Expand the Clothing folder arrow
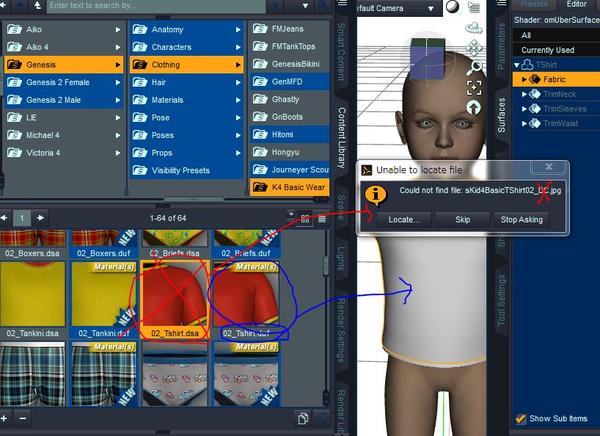The height and width of the screenshot is (436, 600). (x=238, y=65)
